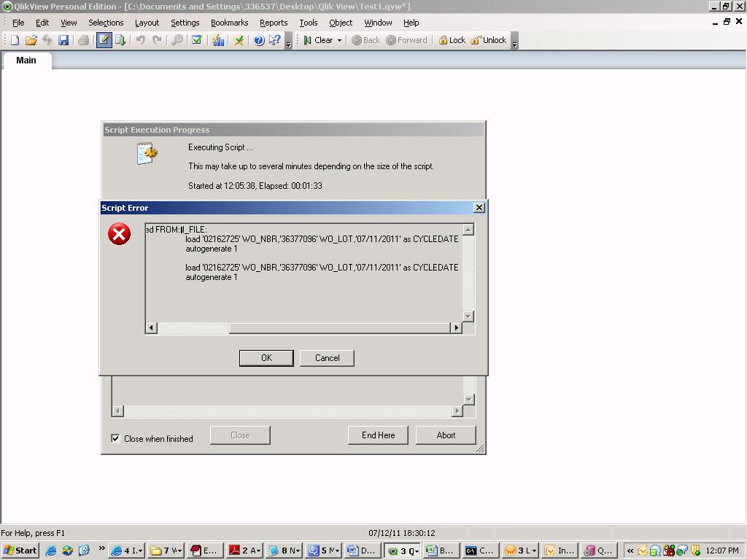This screenshot has height=560, width=747.
Task: Click the Abort button
Action: 446,435
